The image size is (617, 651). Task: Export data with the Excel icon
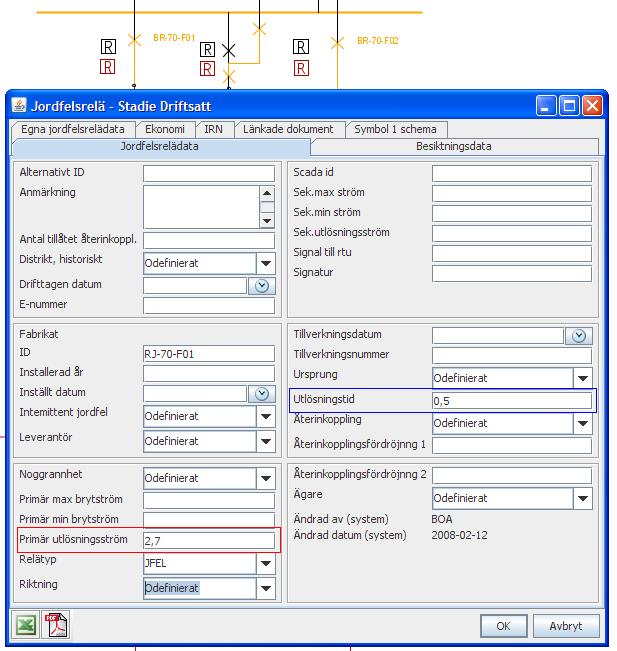pos(25,624)
